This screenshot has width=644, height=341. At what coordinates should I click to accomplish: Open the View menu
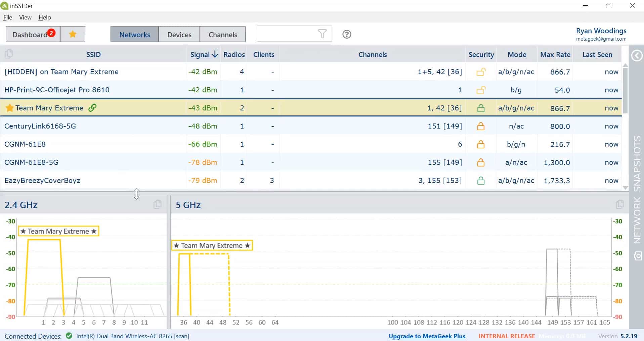click(x=25, y=17)
